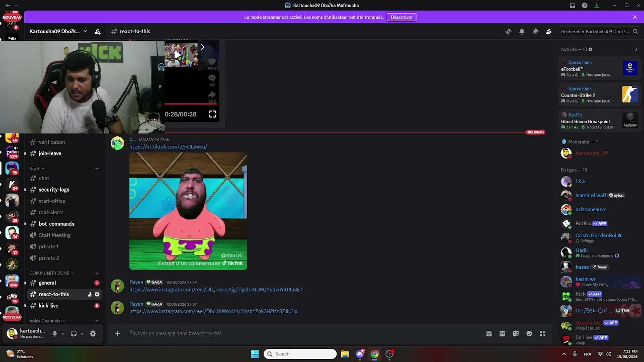Open headphone output options arrow
Viewport: 644px width, 362px height.
(x=82, y=333)
